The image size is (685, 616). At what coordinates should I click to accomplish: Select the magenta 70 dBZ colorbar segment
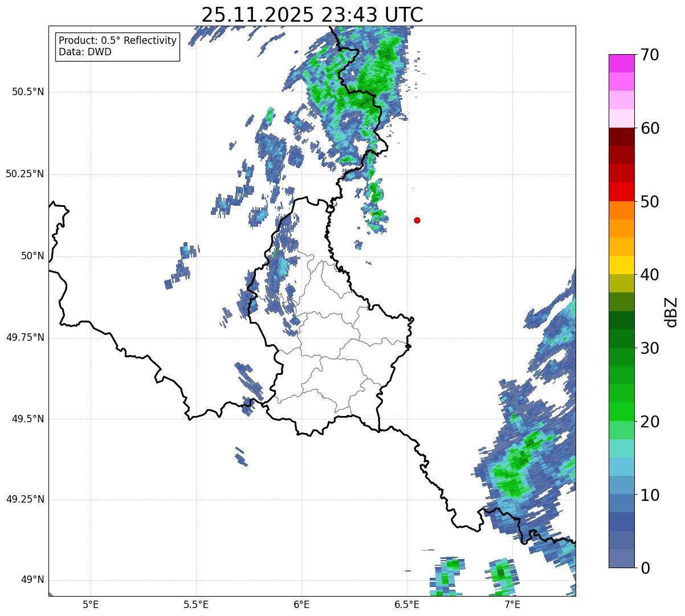(621, 63)
